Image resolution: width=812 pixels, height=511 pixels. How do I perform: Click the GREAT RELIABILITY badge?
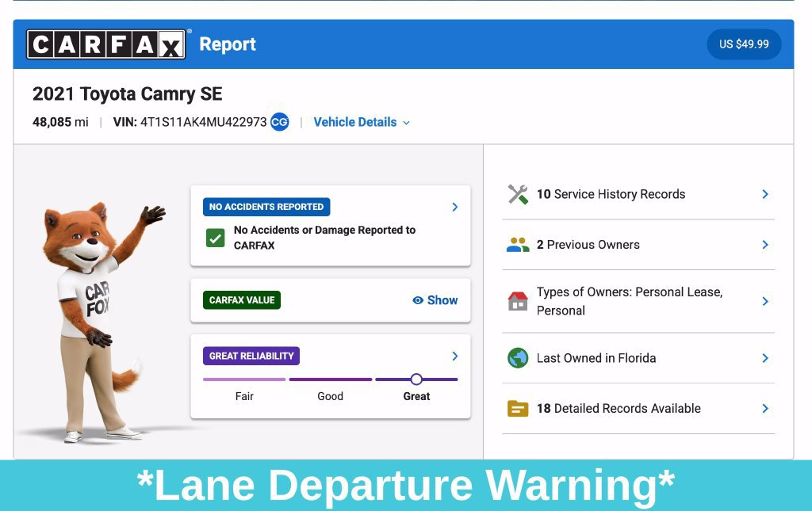coord(251,356)
